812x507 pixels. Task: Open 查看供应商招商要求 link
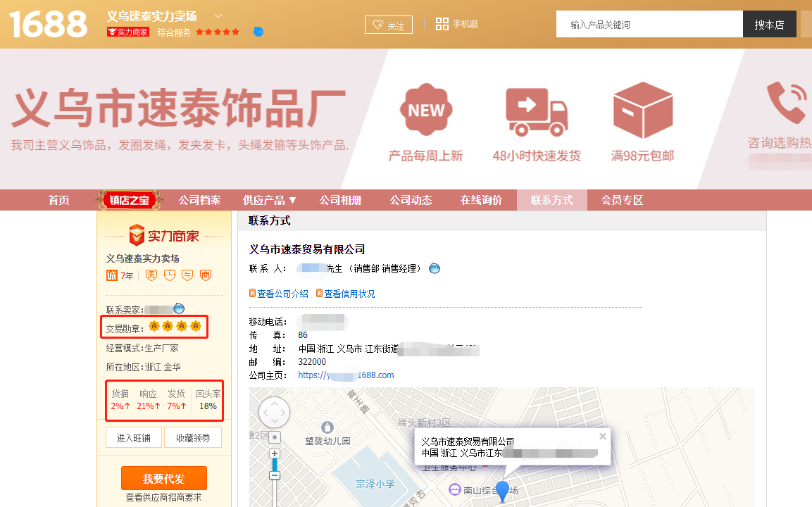pyautogui.click(x=163, y=497)
